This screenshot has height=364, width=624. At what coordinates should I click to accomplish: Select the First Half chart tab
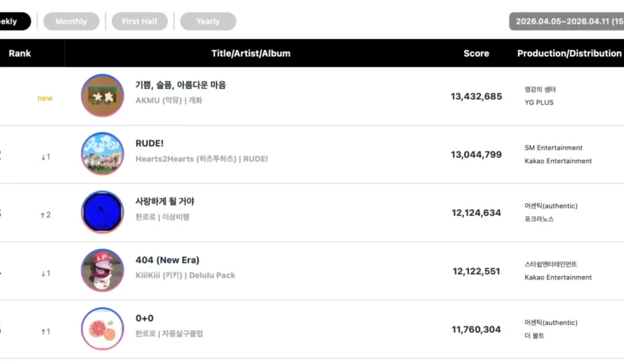click(140, 21)
